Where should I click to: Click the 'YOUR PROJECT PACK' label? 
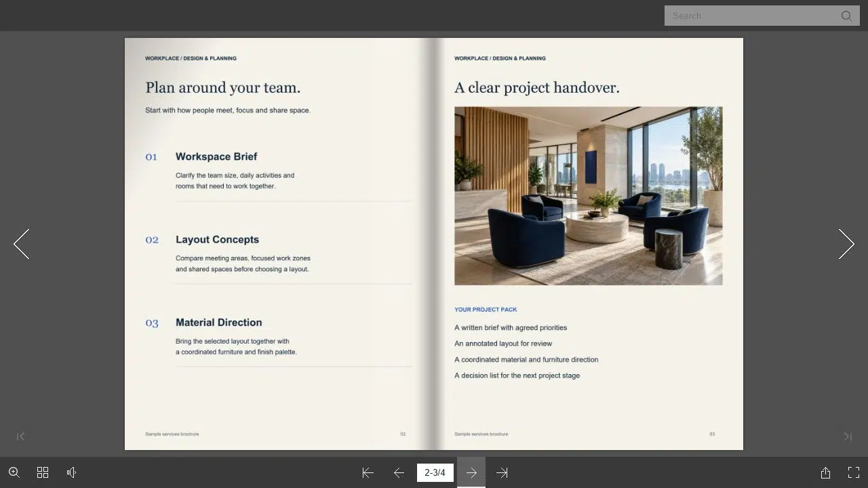coord(486,310)
